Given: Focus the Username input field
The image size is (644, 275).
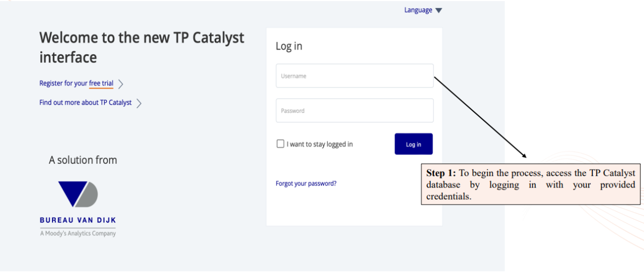Looking at the screenshot, I should (354, 76).
